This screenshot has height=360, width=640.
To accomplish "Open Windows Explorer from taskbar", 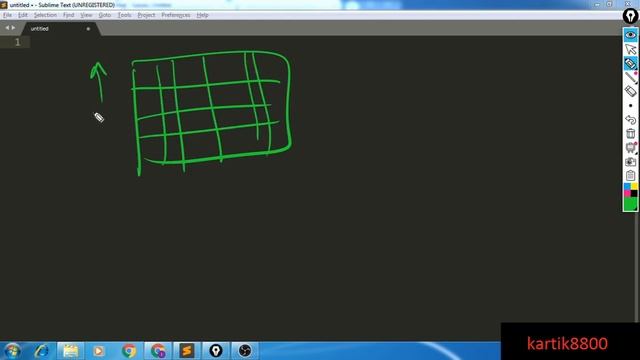I will coord(70,351).
